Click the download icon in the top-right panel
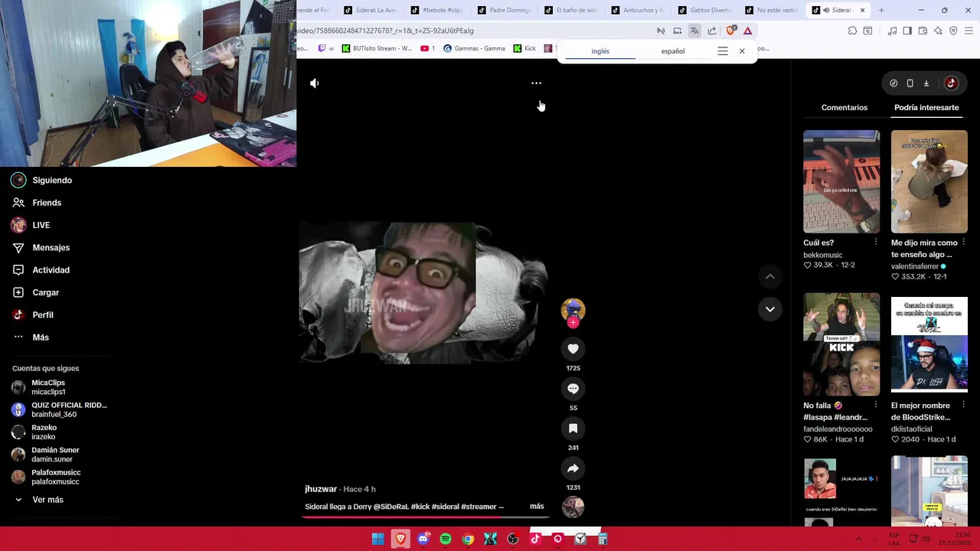This screenshot has height=551, width=980. tap(926, 83)
